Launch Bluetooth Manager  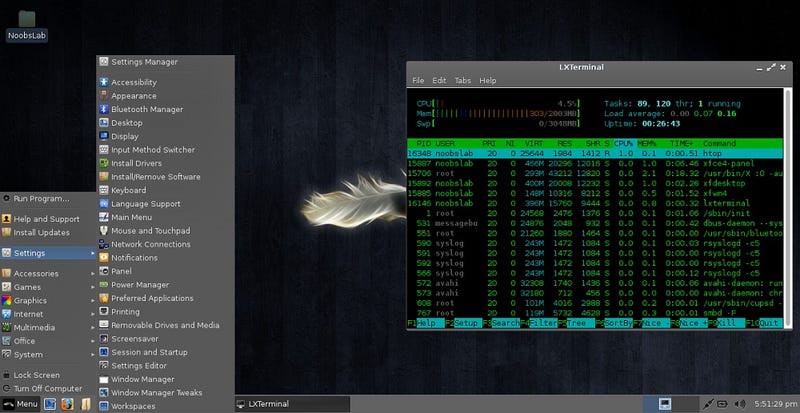coord(165,109)
